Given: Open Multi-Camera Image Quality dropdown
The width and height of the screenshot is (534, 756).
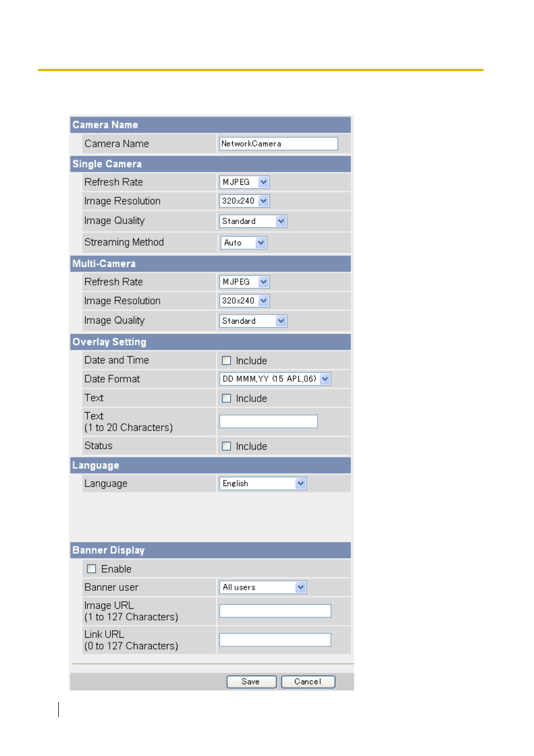Looking at the screenshot, I should (253, 321).
